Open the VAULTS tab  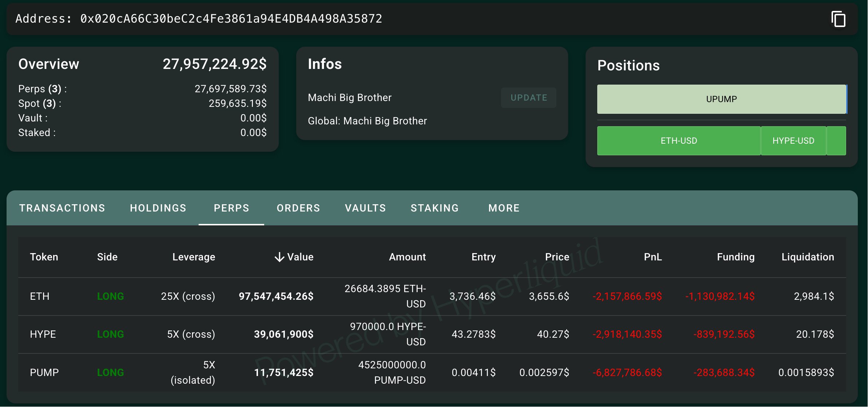point(365,208)
